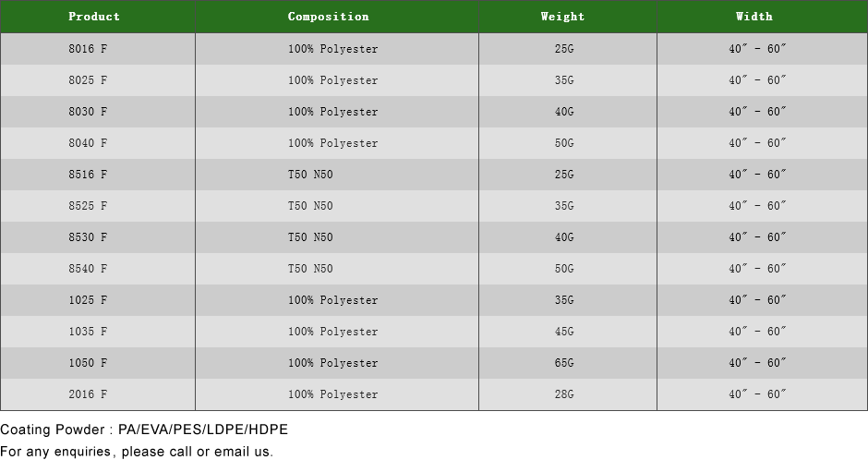Click the width value in 1050 F row
This screenshot has height=460, width=868.
pyautogui.click(x=757, y=363)
